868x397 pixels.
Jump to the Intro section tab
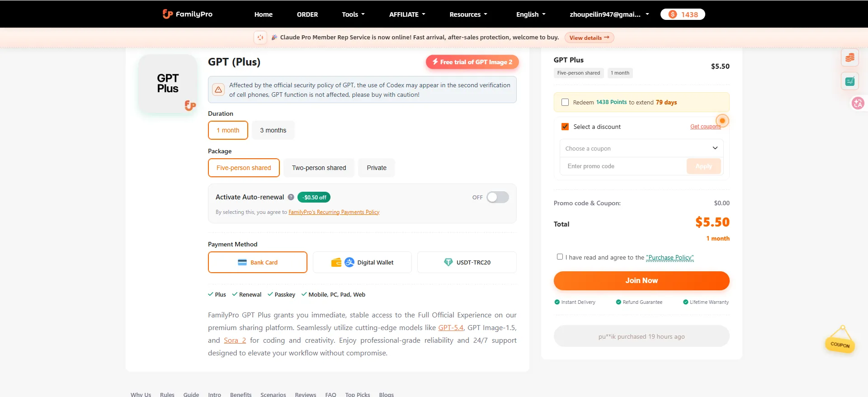tap(214, 394)
